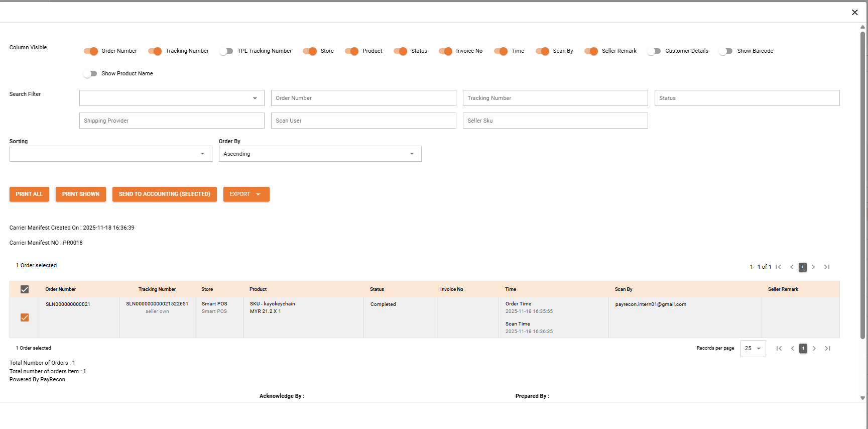868x429 pixels.
Task: Focus the Order Number filter field
Action: (363, 98)
